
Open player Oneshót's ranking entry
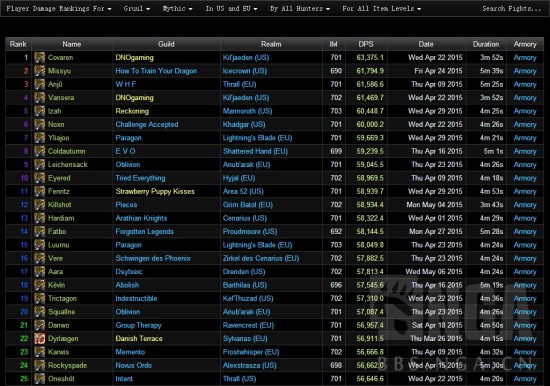pos(61,379)
